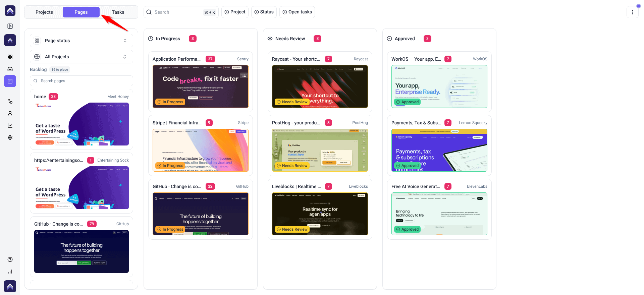Expand the Page status dropdown

click(82, 41)
